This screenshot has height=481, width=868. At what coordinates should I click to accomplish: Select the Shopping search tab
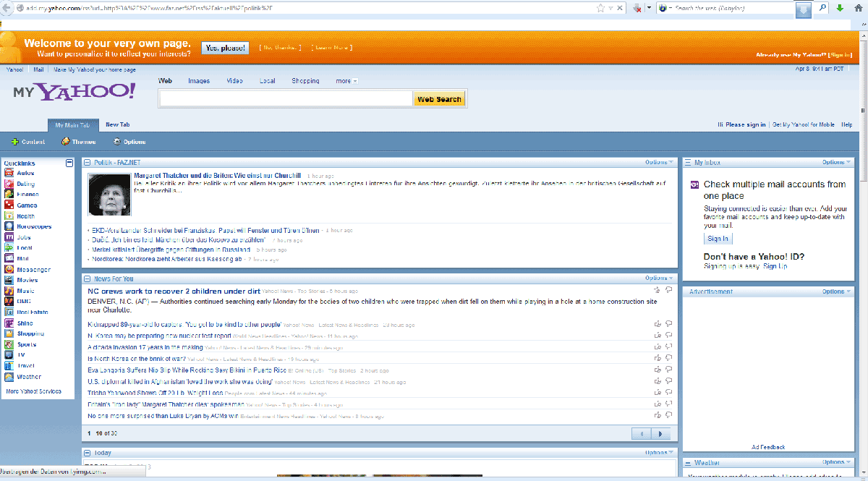point(305,81)
